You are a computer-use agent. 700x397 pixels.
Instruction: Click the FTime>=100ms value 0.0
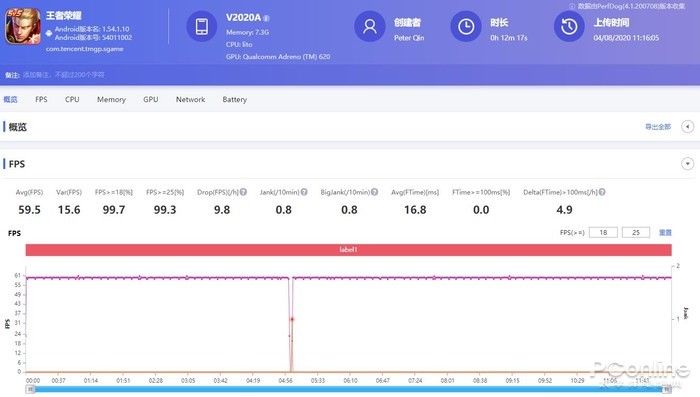481,209
